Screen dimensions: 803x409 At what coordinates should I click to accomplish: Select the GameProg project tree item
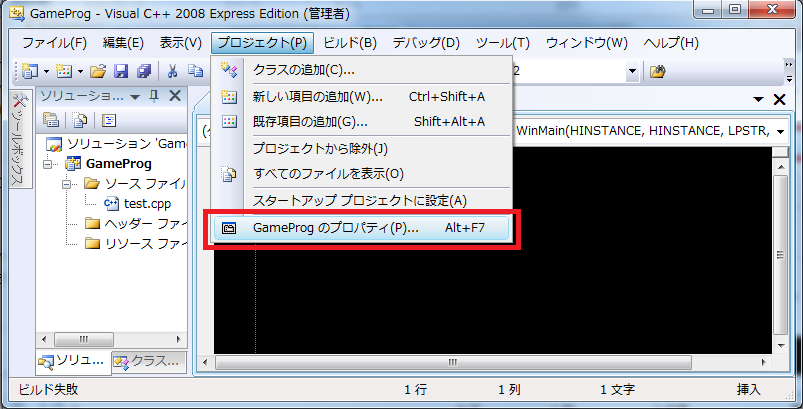[x=109, y=164]
